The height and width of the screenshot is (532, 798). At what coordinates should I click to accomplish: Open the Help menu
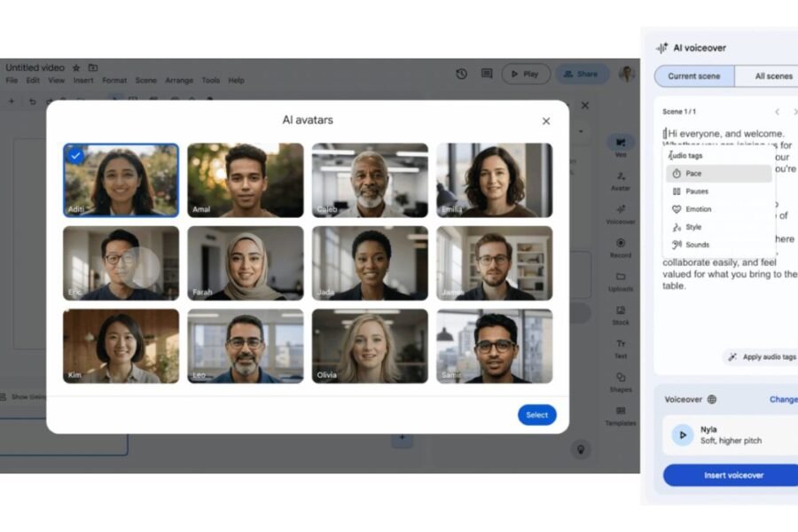tap(236, 81)
